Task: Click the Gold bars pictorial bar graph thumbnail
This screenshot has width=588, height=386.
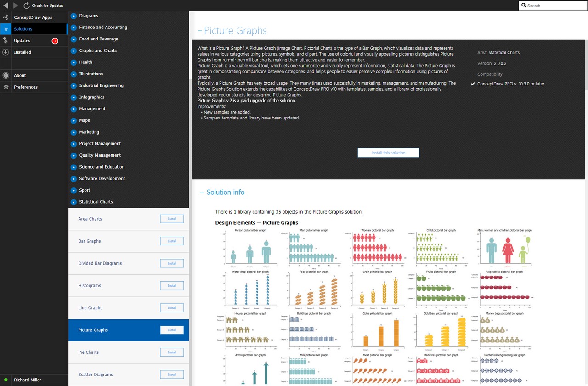Action: [441, 331]
